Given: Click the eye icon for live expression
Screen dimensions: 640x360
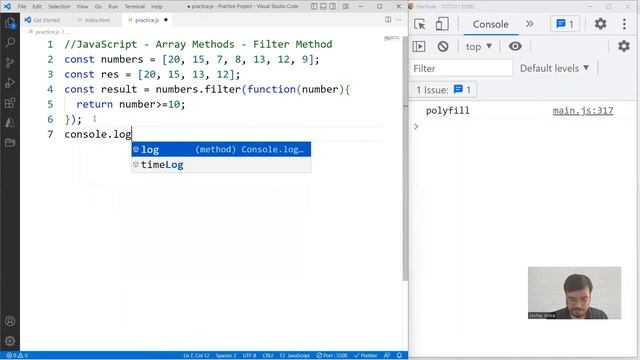Looking at the screenshot, I should click(515, 47).
